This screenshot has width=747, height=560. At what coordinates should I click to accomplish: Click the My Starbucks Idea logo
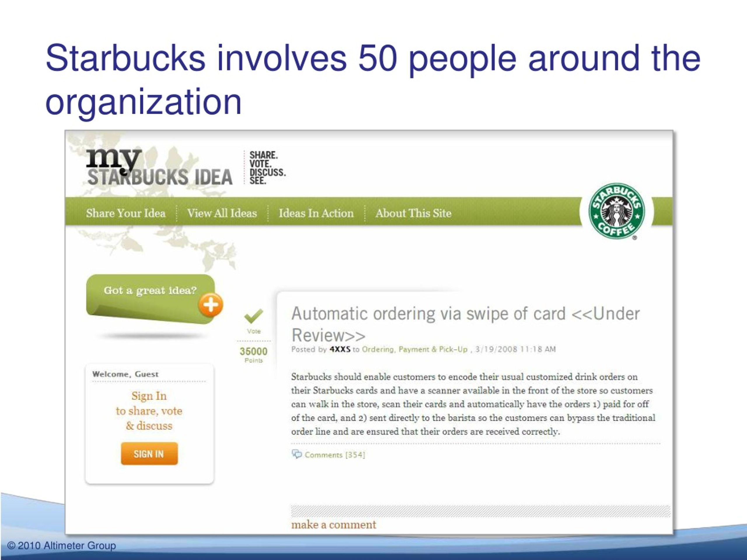(159, 167)
